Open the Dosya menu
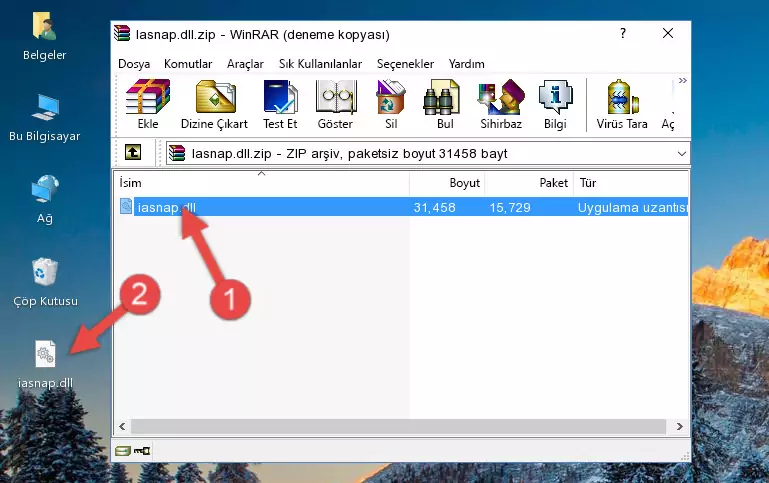Image resolution: width=769 pixels, height=483 pixels. (134, 64)
